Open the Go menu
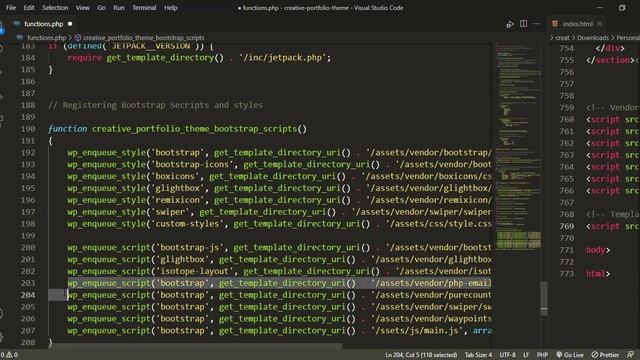The height and width of the screenshot is (360, 640). [x=101, y=8]
